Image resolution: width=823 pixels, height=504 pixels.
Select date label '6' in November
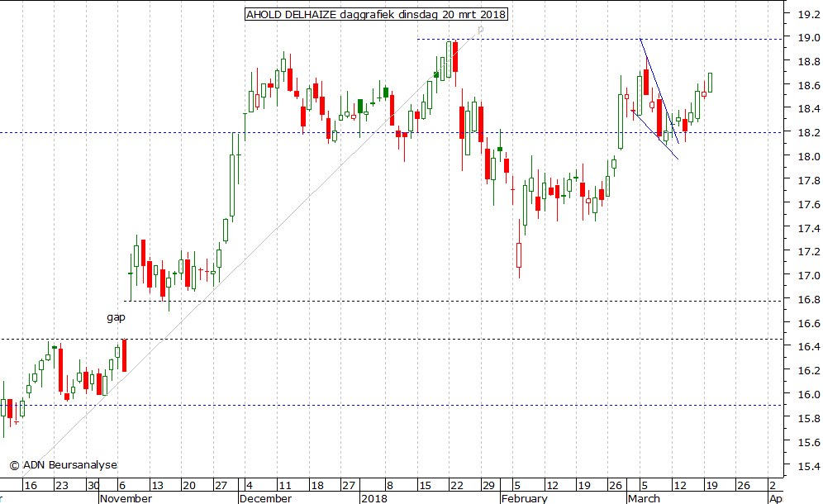(x=121, y=486)
